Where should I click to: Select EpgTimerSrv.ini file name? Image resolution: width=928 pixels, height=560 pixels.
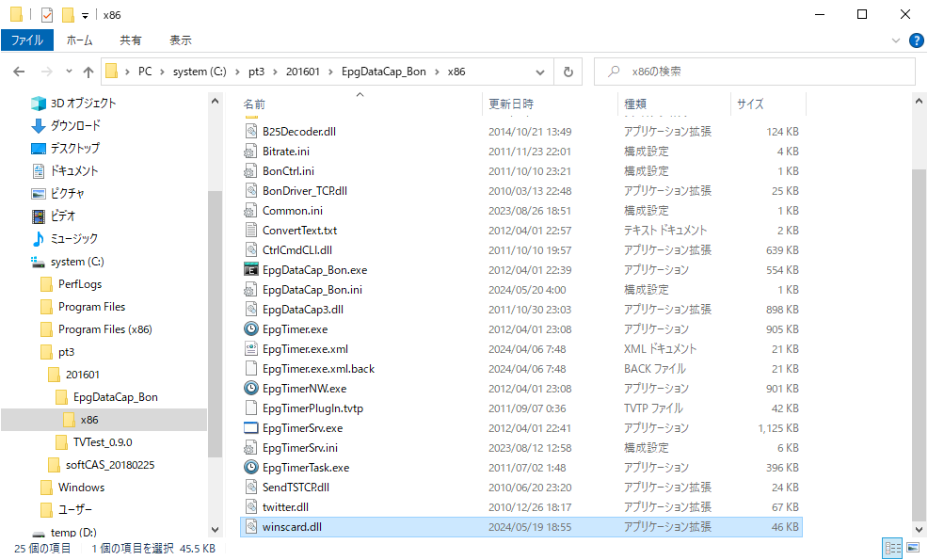300,447
